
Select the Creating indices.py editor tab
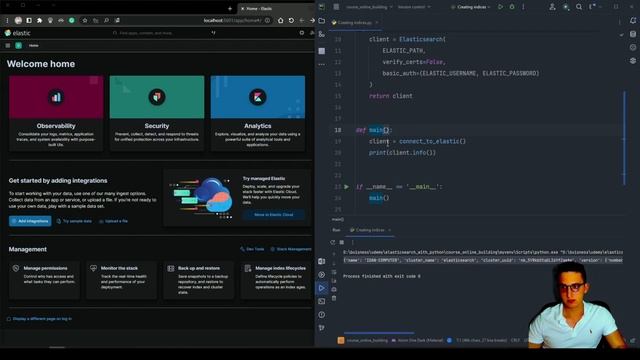[354, 22]
